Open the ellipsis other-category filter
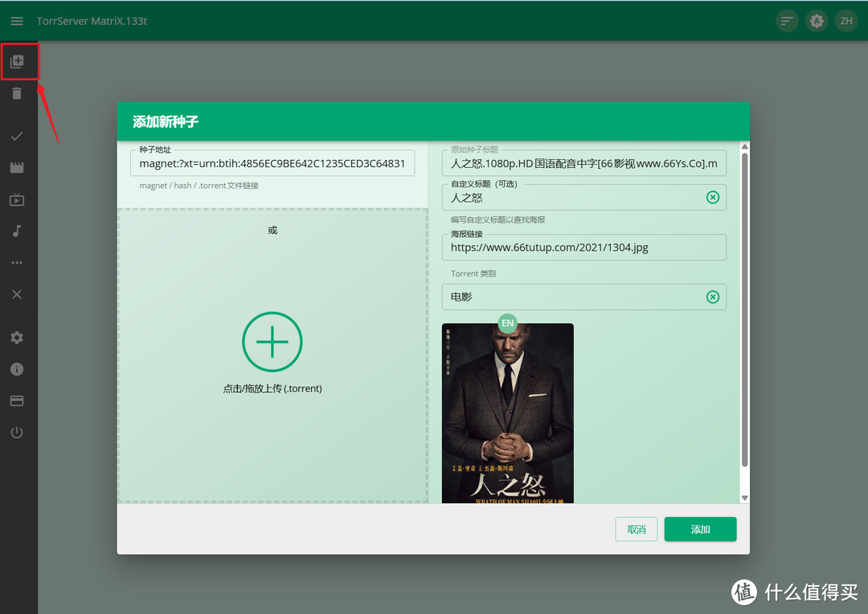 tap(18, 263)
